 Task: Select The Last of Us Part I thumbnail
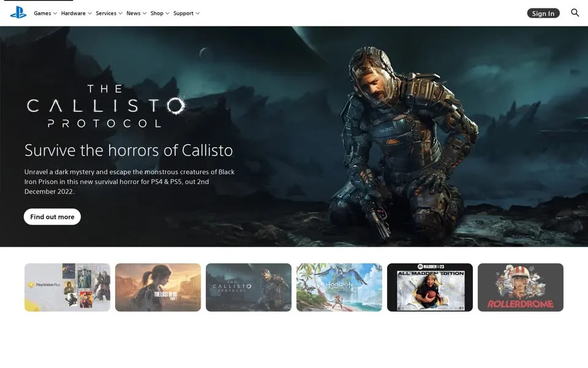coord(158,287)
